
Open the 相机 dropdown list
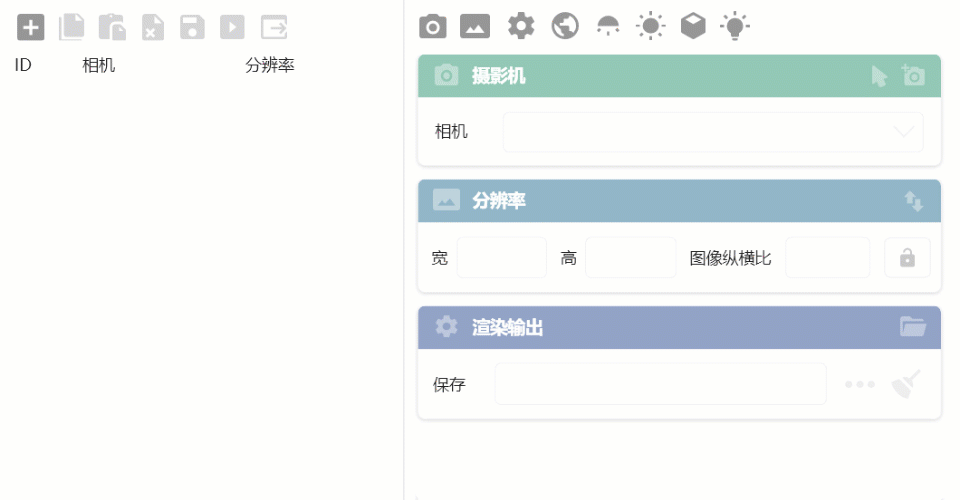pos(713,132)
